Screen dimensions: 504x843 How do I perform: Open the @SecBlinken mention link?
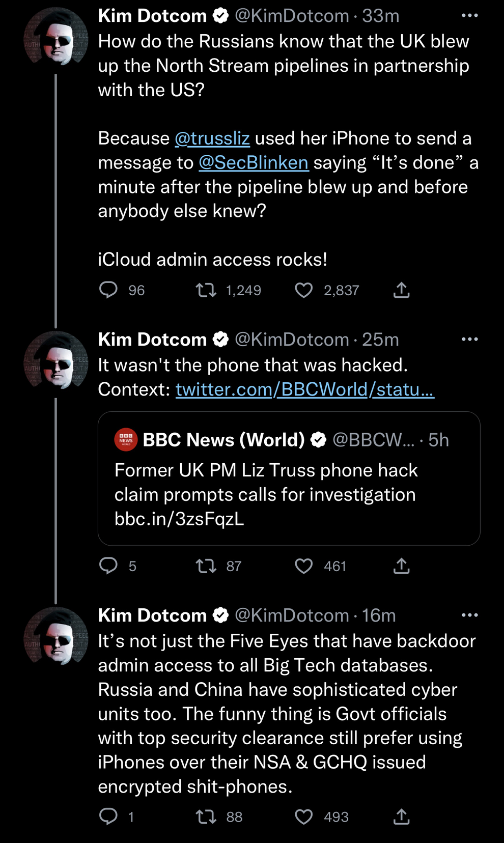point(254,163)
